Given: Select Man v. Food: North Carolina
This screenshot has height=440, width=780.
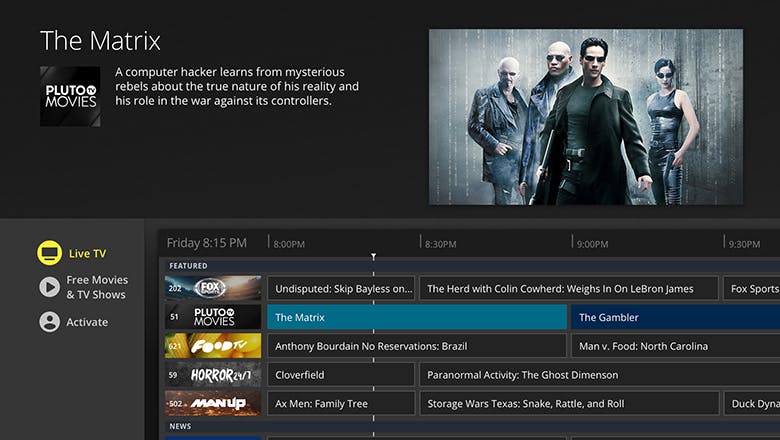Looking at the screenshot, I should click(x=676, y=346).
